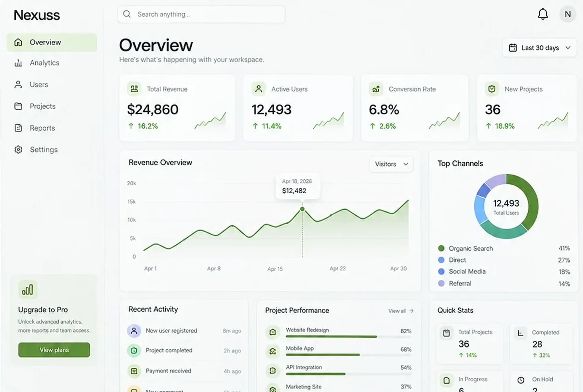
Task: Click the New user registered avatar icon
Action: (134, 331)
